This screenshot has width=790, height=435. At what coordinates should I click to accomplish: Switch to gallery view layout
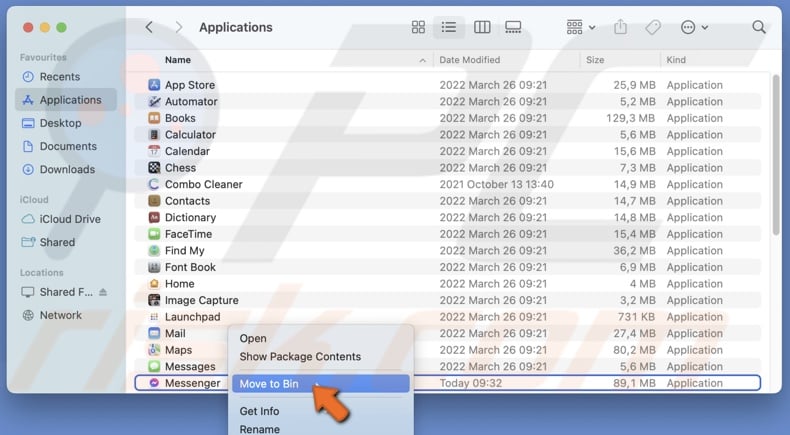(x=513, y=27)
